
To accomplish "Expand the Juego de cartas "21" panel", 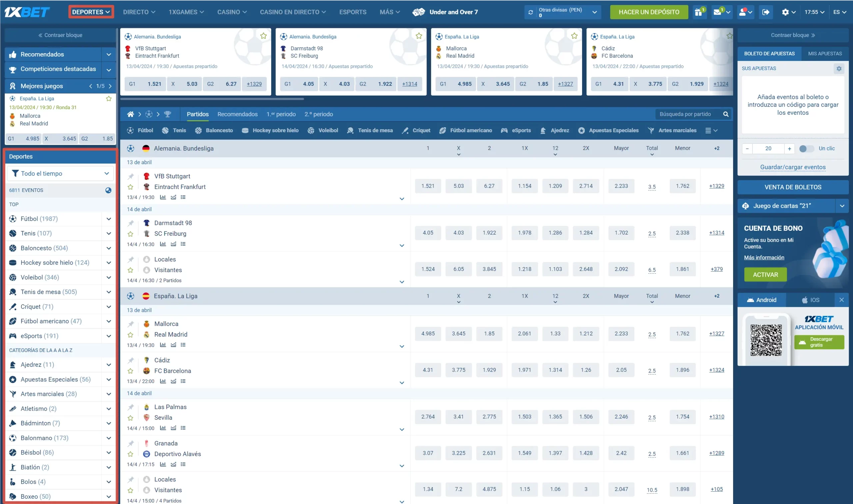I will pos(842,206).
